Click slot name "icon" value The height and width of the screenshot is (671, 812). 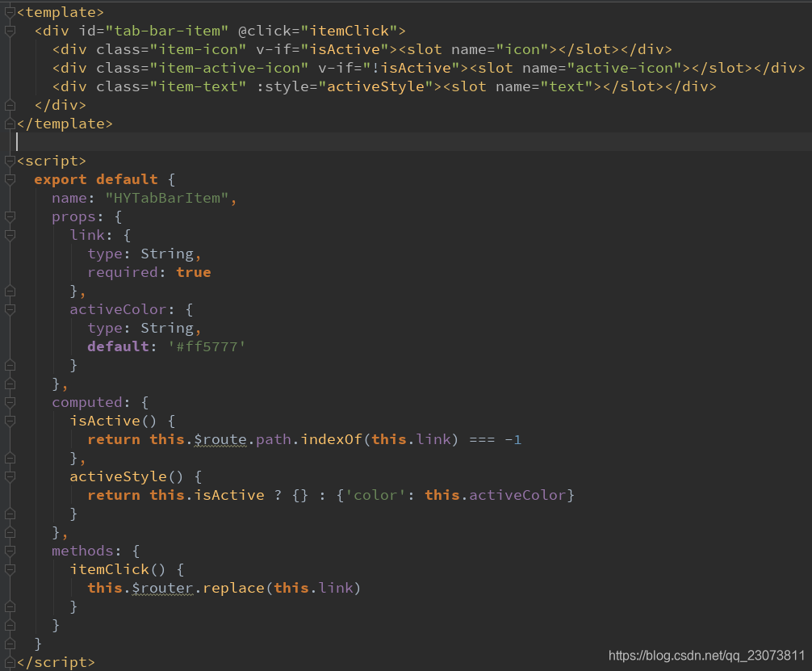[x=522, y=50]
